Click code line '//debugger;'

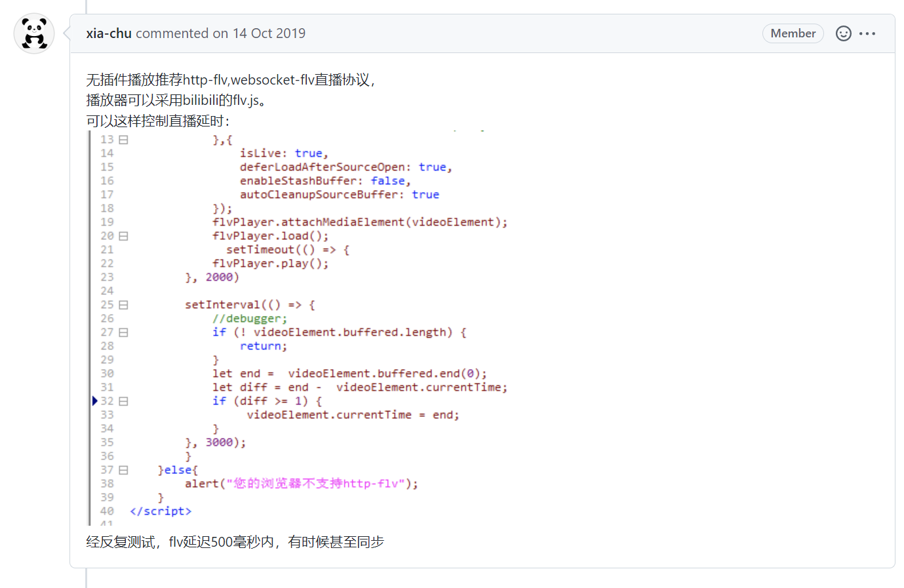point(249,319)
